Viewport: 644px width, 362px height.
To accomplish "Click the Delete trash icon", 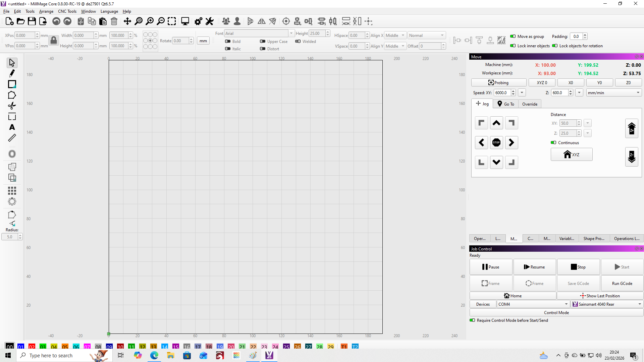I will (x=114, y=21).
